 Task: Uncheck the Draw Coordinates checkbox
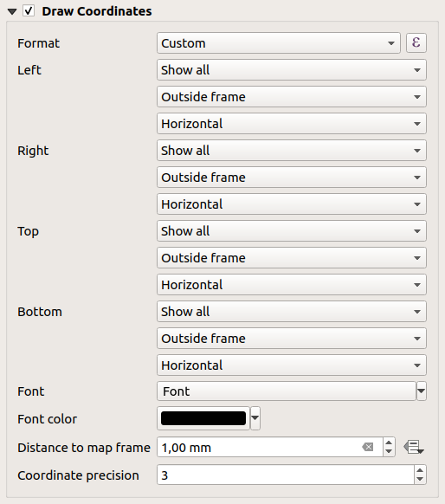29,11
